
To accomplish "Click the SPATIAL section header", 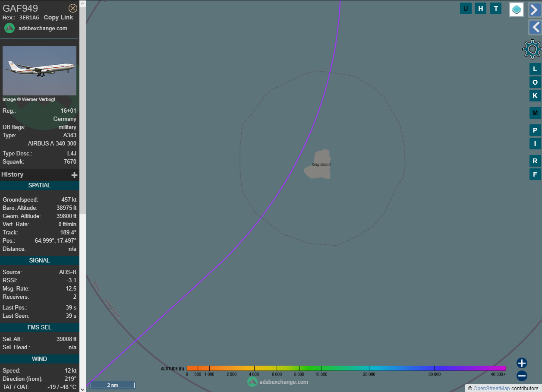I will [40, 186].
